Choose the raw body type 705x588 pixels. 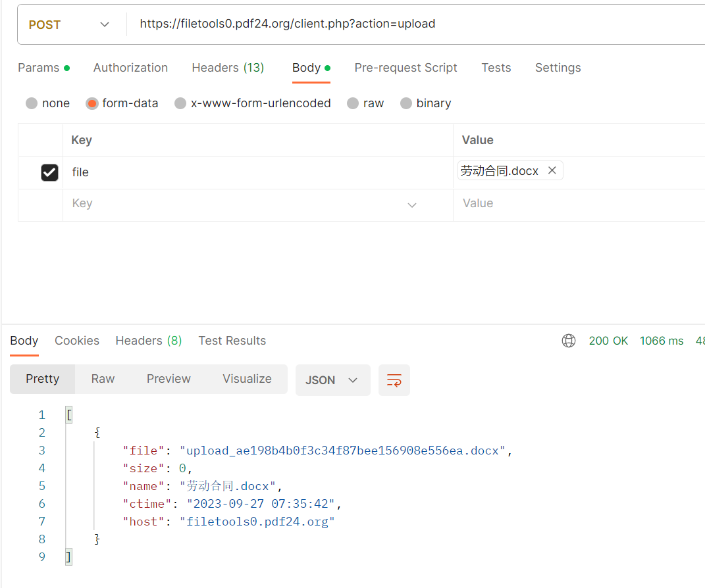[353, 103]
